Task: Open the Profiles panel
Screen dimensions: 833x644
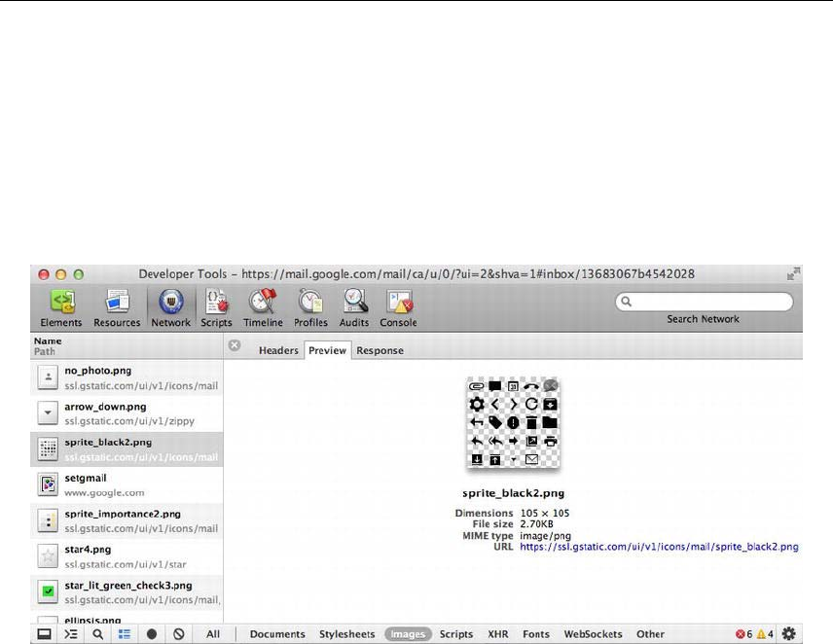Action: point(310,308)
